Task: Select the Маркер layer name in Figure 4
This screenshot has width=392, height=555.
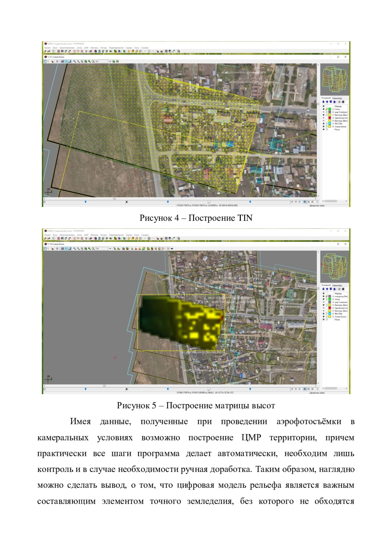Action: (338, 106)
